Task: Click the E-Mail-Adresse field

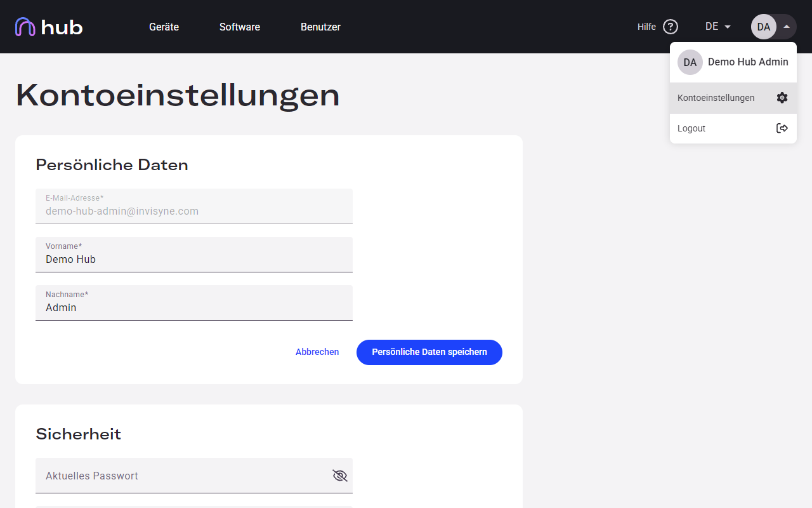Action: click(194, 206)
